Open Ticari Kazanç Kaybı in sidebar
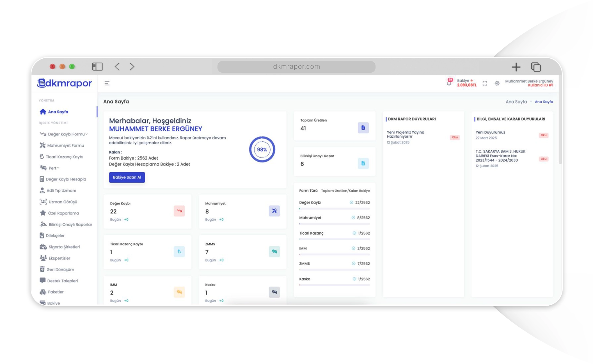The width and height of the screenshot is (593, 364). point(61,157)
